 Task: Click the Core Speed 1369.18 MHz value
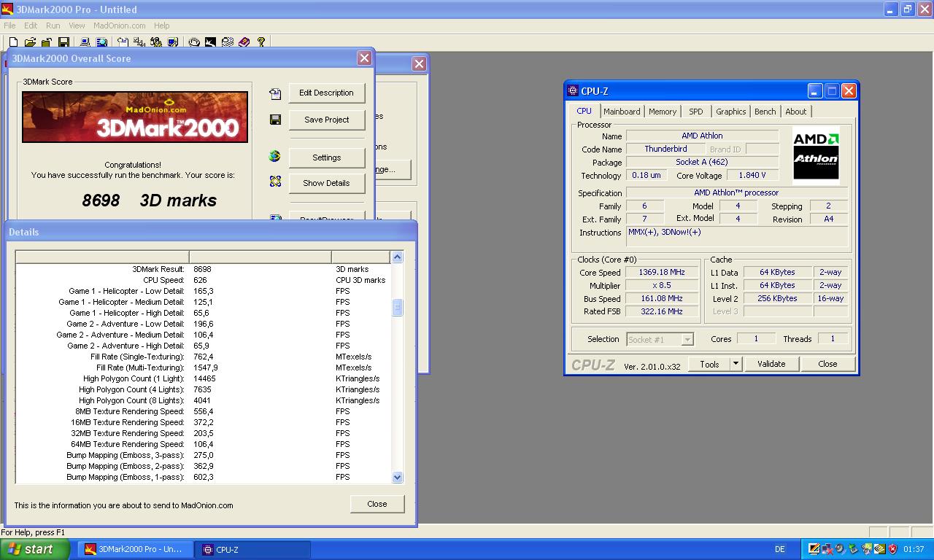click(663, 273)
